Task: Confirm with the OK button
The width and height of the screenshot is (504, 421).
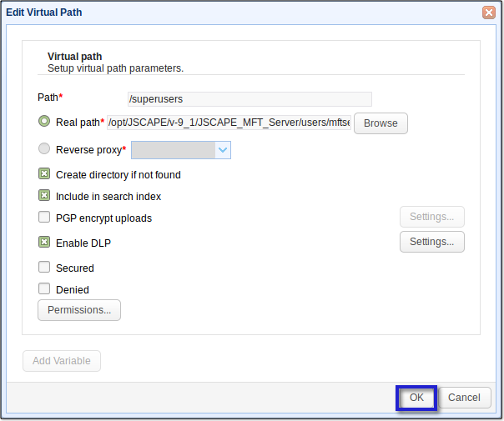Action: pos(416,398)
